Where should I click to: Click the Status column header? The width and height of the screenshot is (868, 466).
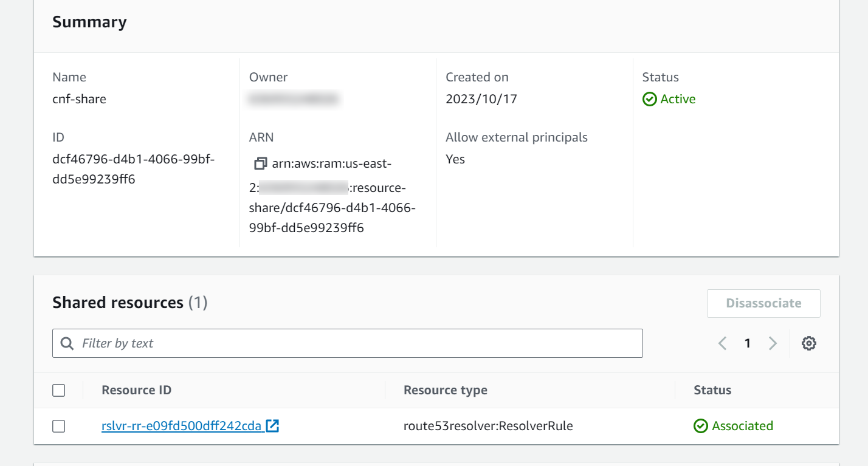click(x=712, y=390)
